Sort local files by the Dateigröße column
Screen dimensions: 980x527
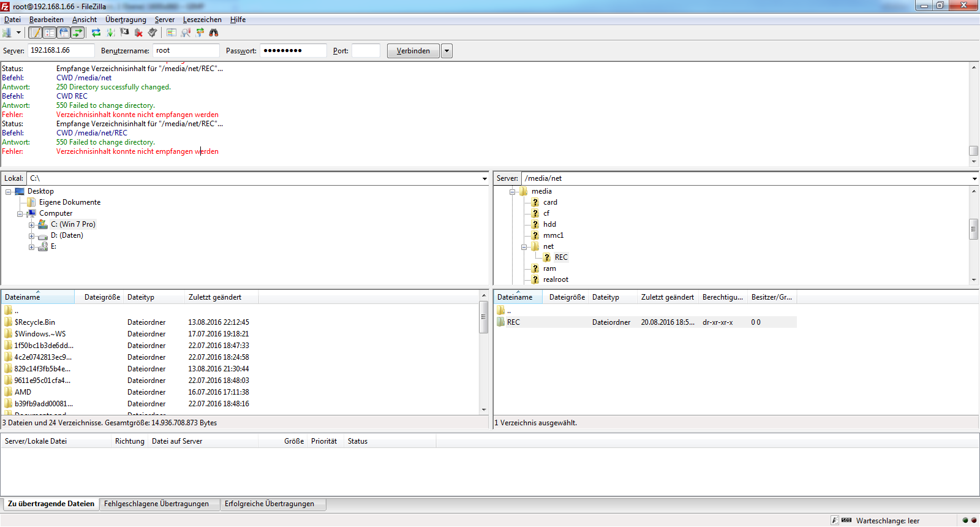click(x=102, y=297)
